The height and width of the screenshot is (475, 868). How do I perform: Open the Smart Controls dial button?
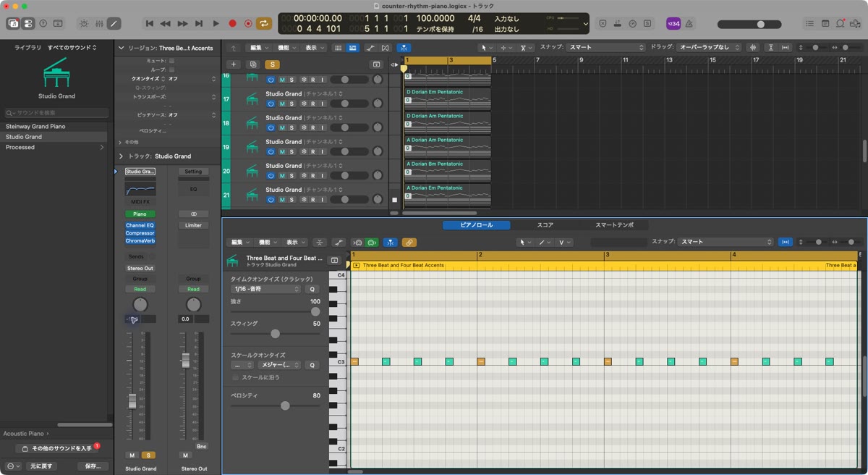(x=84, y=23)
